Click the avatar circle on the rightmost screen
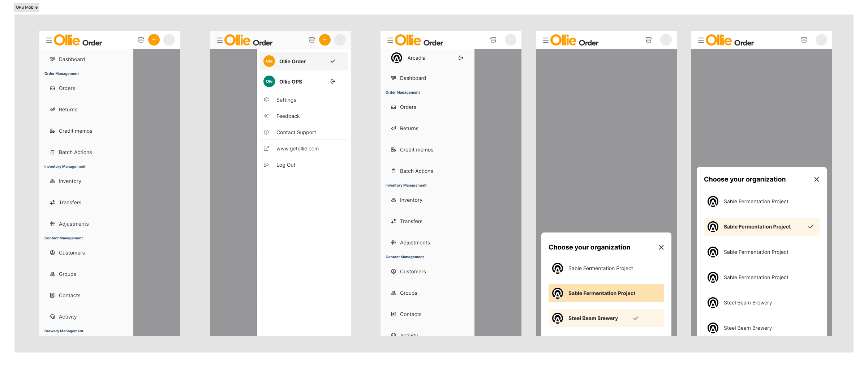868x367 pixels. pos(821,40)
